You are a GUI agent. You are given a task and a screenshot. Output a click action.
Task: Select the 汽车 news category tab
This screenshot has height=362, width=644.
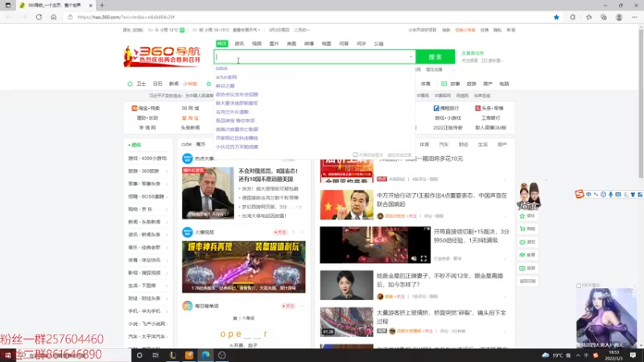444,145
